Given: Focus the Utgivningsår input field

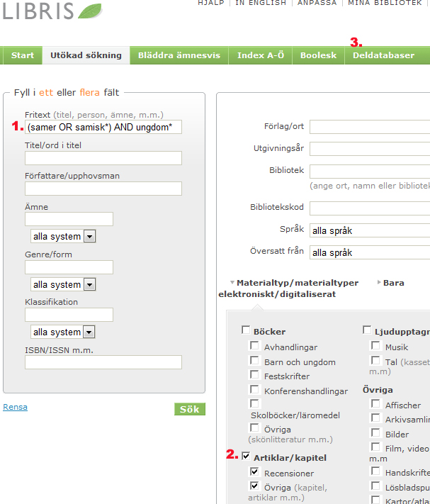Looking at the screenshot, I should tap(370, 149).
